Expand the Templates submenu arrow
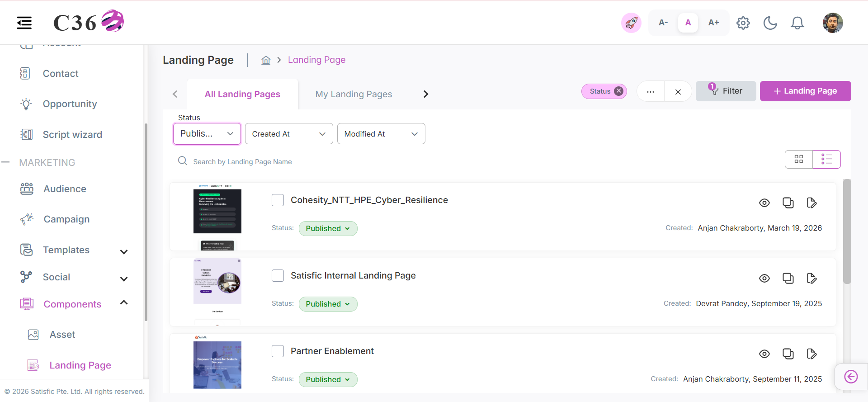 [x=124, y=252]
